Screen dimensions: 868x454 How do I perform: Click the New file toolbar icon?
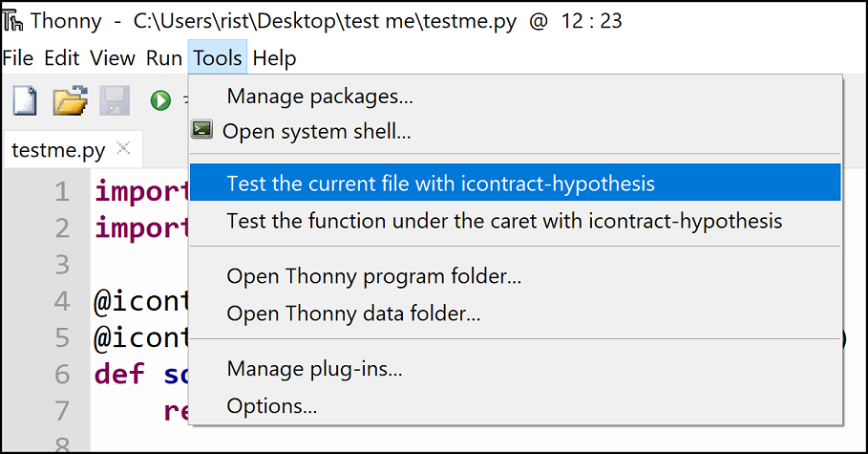25,100
